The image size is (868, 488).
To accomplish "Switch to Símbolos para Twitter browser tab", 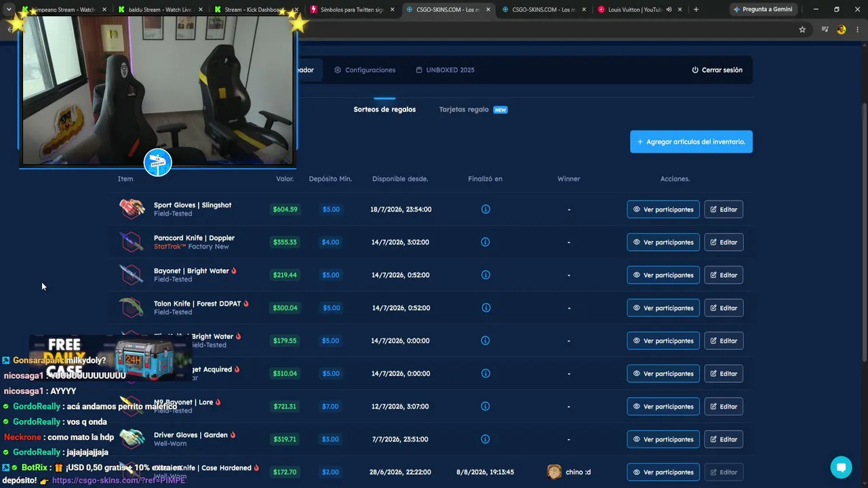I will [352, 9].
